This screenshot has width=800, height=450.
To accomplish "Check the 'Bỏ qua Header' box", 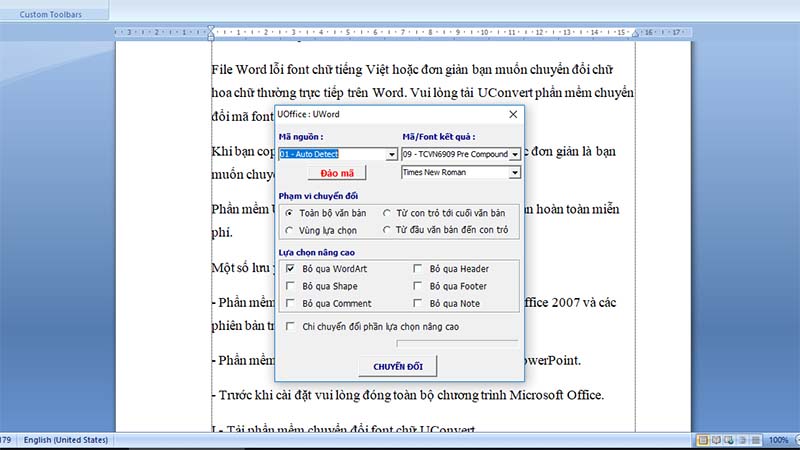I will (x=417, y=268).
